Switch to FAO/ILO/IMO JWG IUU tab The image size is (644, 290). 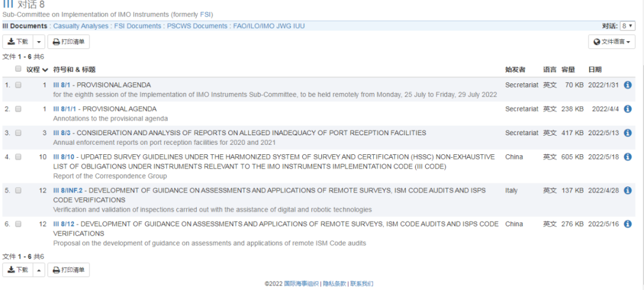pos(269,26)
